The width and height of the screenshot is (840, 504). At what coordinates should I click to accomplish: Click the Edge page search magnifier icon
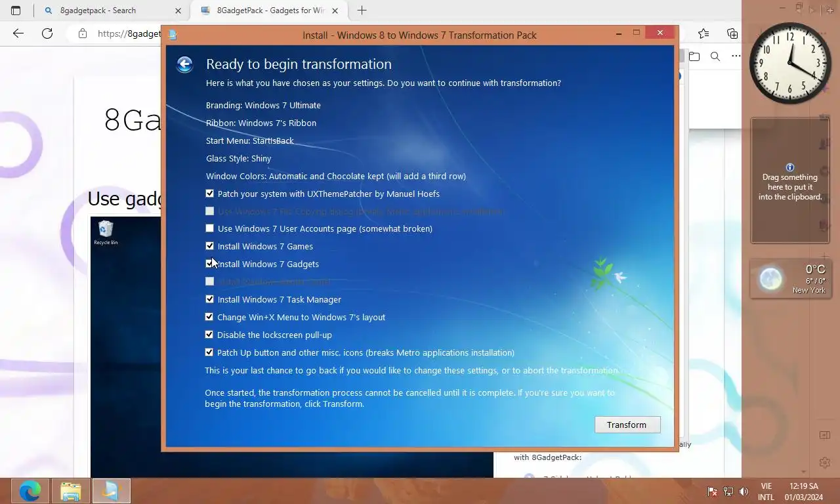(715, 56)
